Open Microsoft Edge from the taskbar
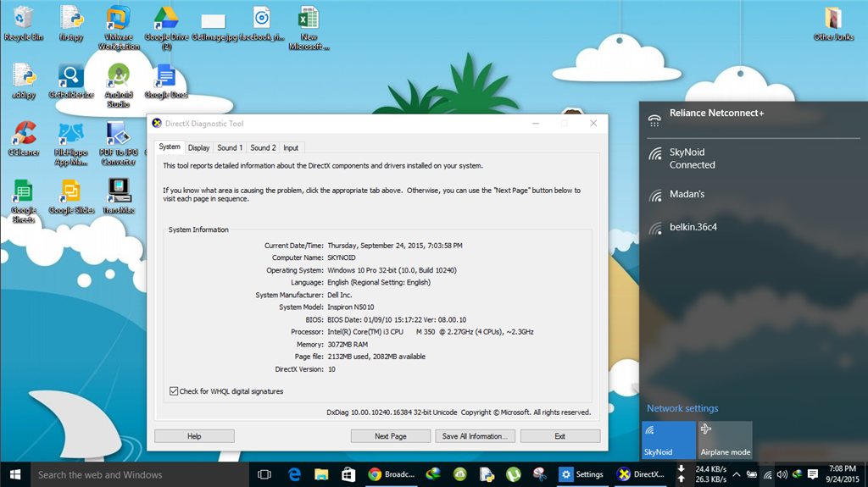The image size is (868, 487). coord(294,474)
